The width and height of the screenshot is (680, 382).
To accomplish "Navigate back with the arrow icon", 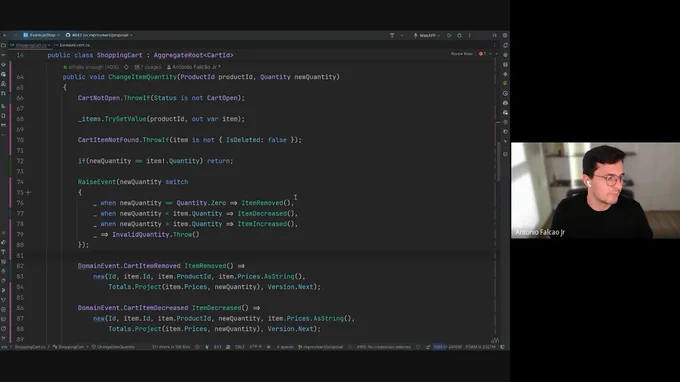I will coord(5,35).
